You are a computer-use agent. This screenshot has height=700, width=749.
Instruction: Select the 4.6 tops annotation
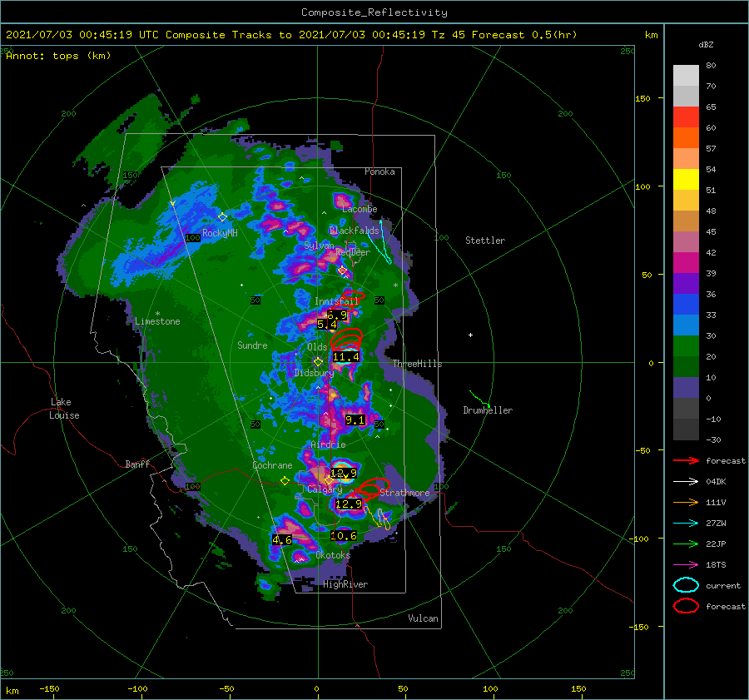click(x=282, y=540)
